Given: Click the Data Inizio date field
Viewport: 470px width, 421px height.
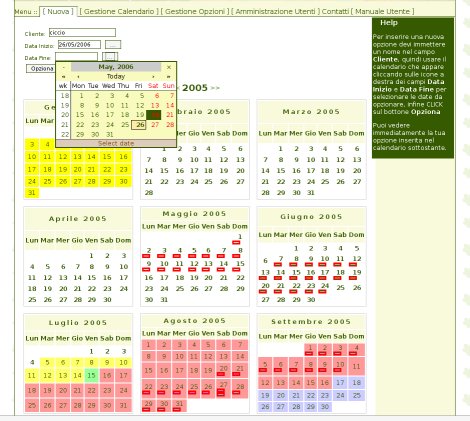Looking at the screenshot, I should pyautogui.click(x=79, y=45).
